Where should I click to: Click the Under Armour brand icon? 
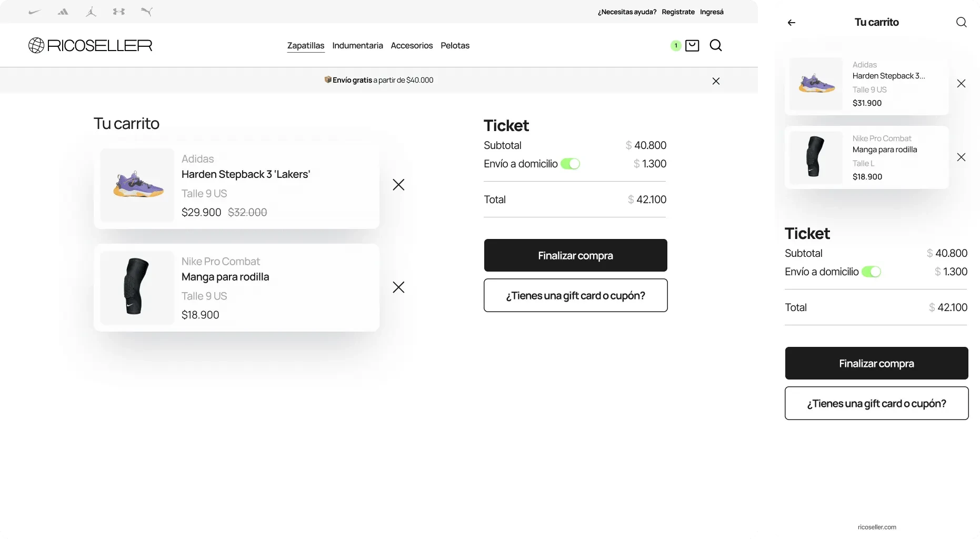[x=119, y=12]
